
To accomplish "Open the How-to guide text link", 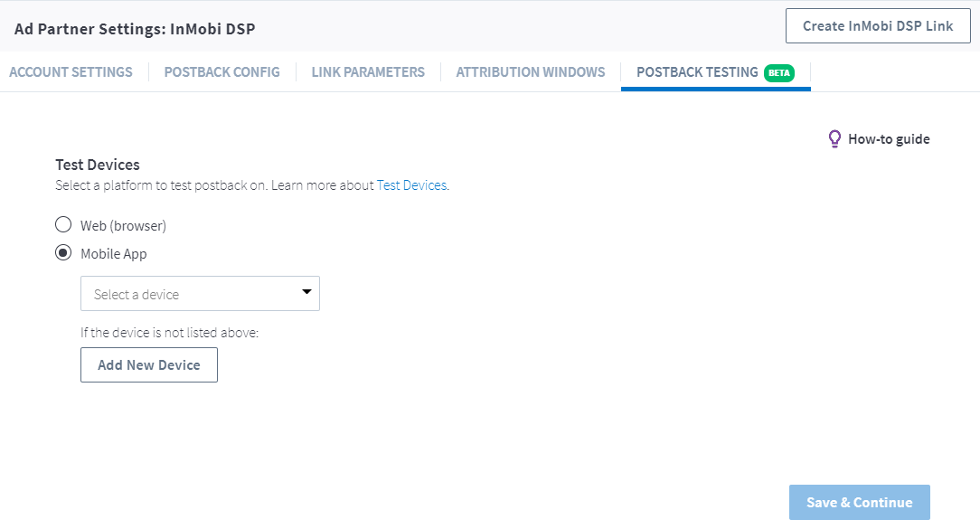I will click(889, 139).
